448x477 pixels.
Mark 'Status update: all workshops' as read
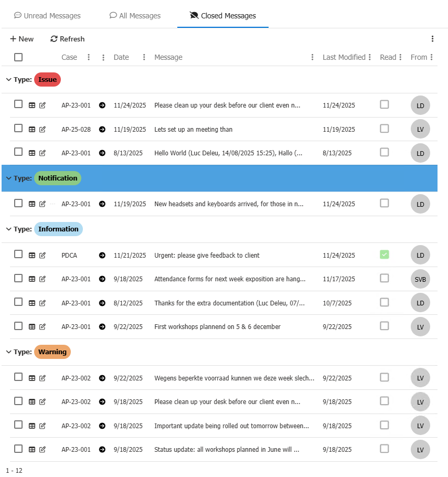click(x=385, y=449)
